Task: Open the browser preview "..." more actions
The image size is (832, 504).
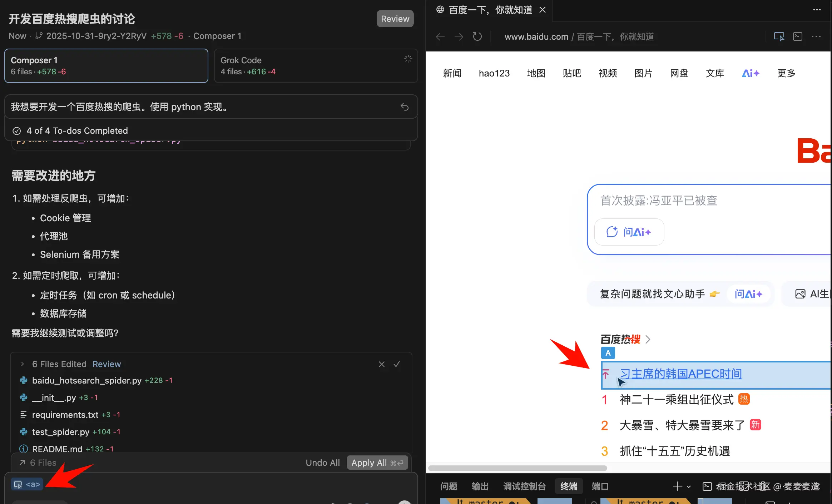Action: (817, 36)
